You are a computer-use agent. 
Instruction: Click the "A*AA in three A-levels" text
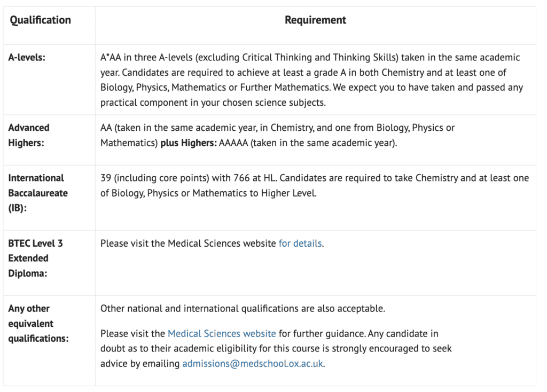point(147,58)
